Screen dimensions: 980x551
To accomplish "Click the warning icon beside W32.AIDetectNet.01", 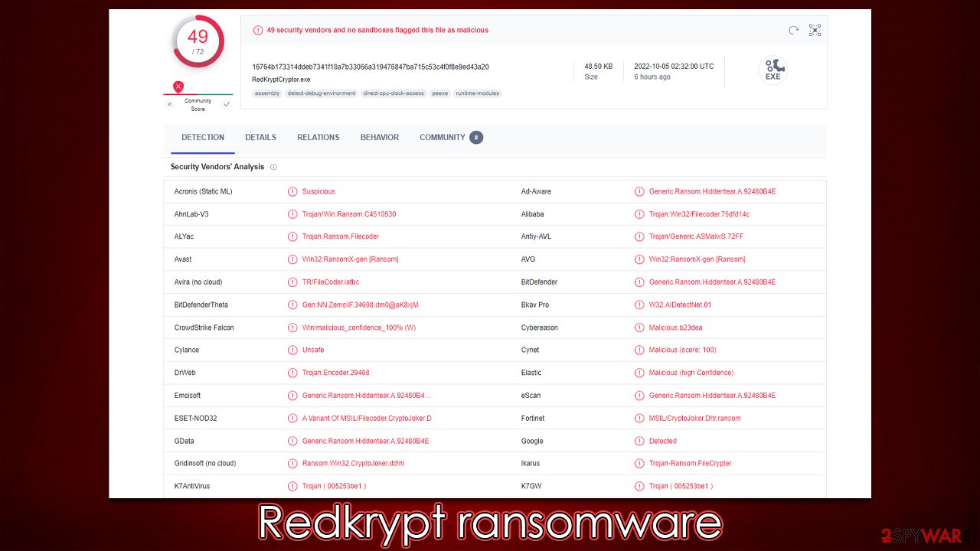I will pyautogui.click(x=639, y=305).
